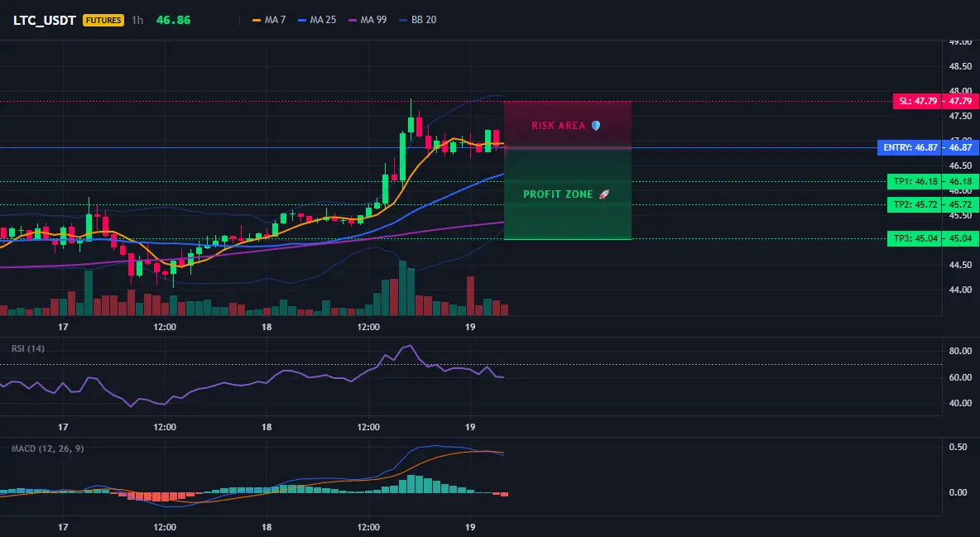
Task: Click date 18 on the price chart time axis
Action: [x=267, y=327]
